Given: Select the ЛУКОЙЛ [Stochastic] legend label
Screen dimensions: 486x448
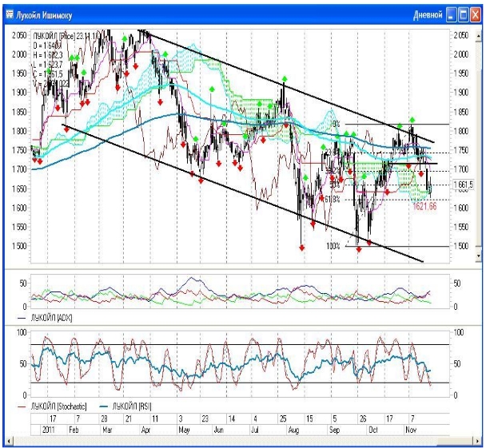Looking at the screenshot, I should (58, 406).
